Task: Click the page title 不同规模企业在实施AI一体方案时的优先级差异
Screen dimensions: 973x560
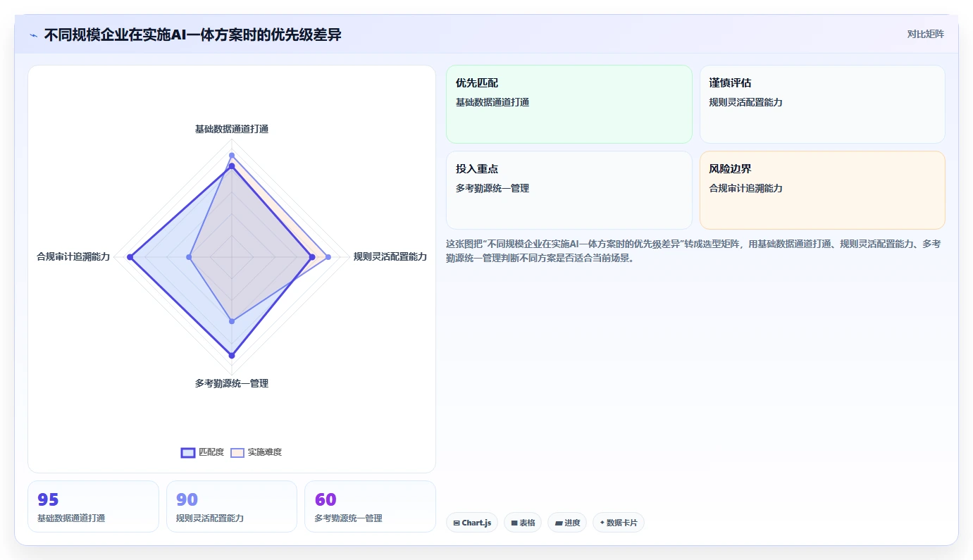Action: point(192,35)
